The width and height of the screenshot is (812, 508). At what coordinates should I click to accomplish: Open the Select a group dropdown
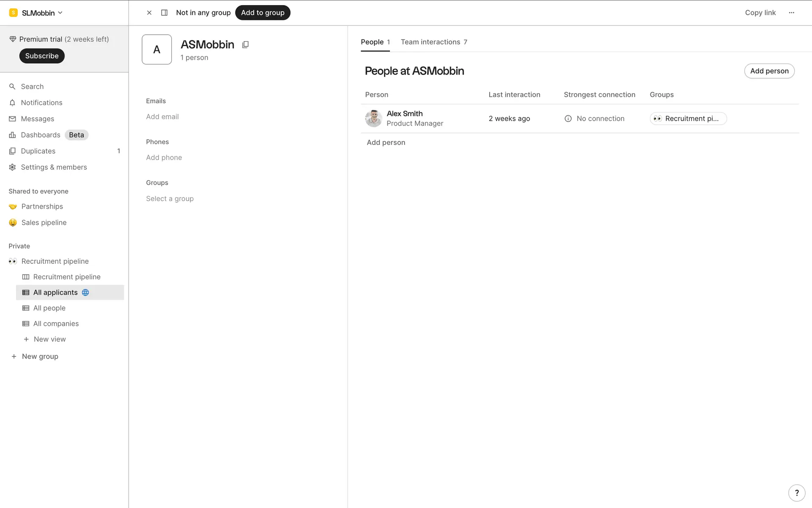point(170,199)
